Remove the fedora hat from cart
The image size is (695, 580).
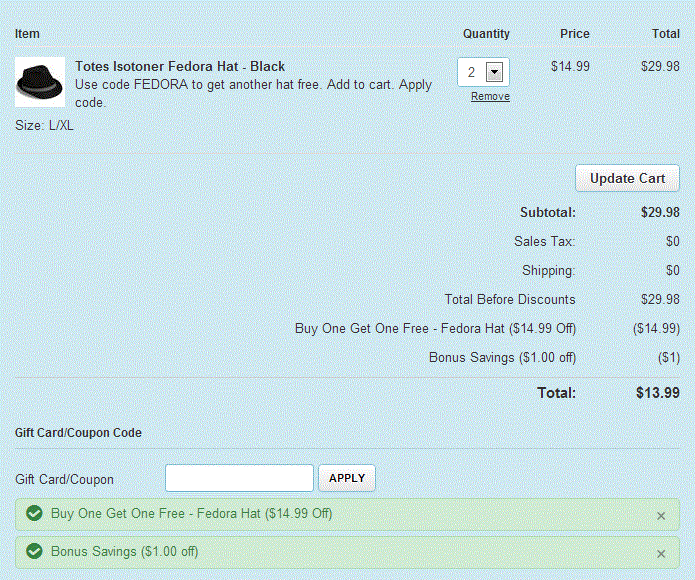tap(490, 97)
